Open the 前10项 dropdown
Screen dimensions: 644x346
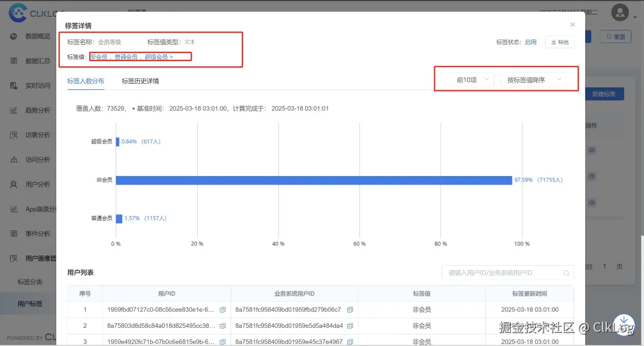pyautogui.click(x=472, y=80)
